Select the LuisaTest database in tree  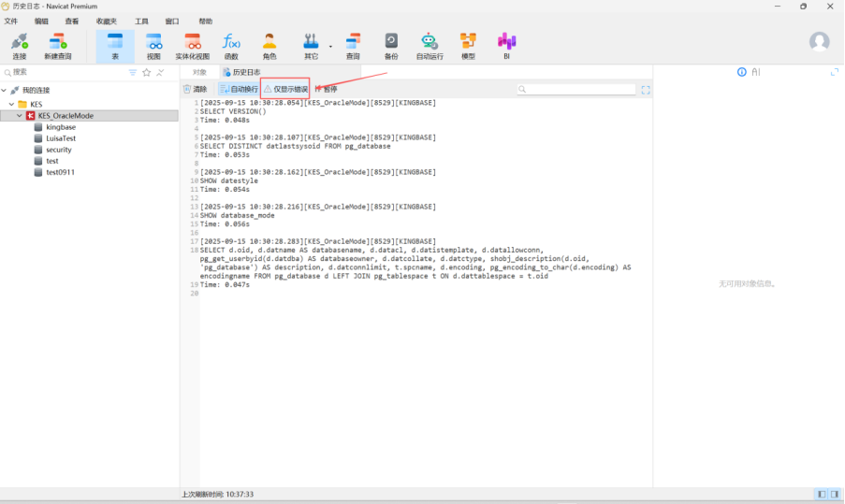click(59, 138)
